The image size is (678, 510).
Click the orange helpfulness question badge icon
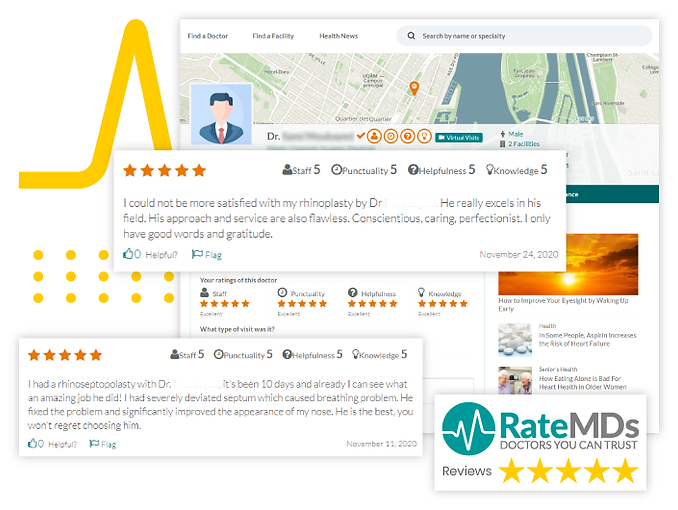[407, 137]
